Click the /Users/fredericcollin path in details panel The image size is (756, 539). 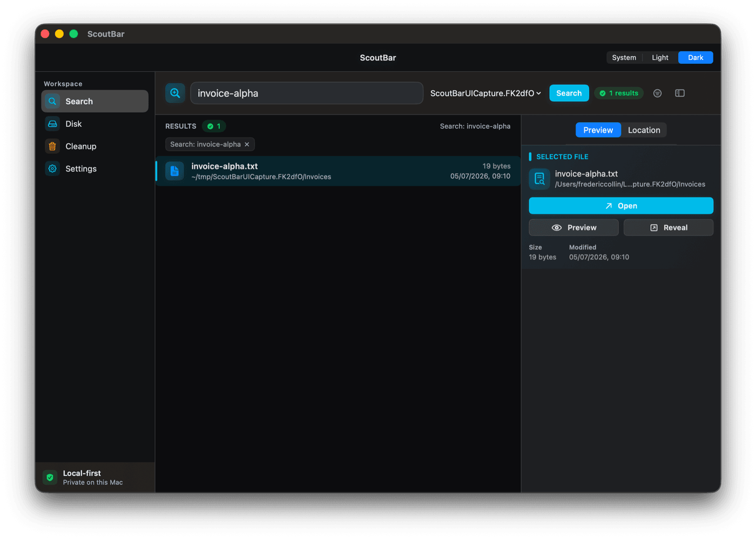(630, 184)
